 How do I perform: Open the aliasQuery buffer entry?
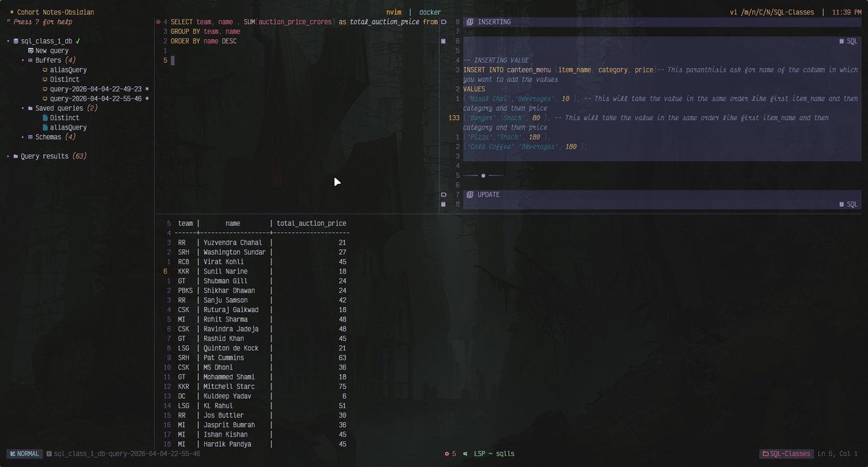68,70
